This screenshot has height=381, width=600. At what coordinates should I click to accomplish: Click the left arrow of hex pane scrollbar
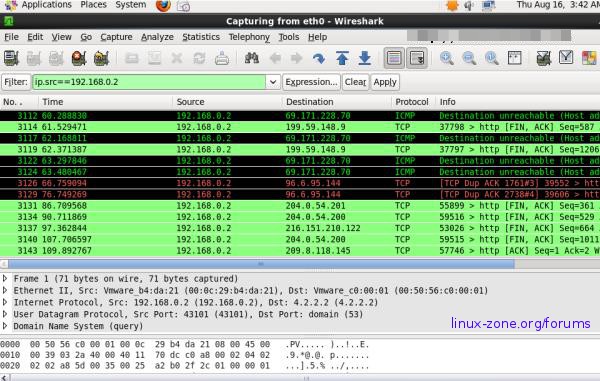click(4, 378)
